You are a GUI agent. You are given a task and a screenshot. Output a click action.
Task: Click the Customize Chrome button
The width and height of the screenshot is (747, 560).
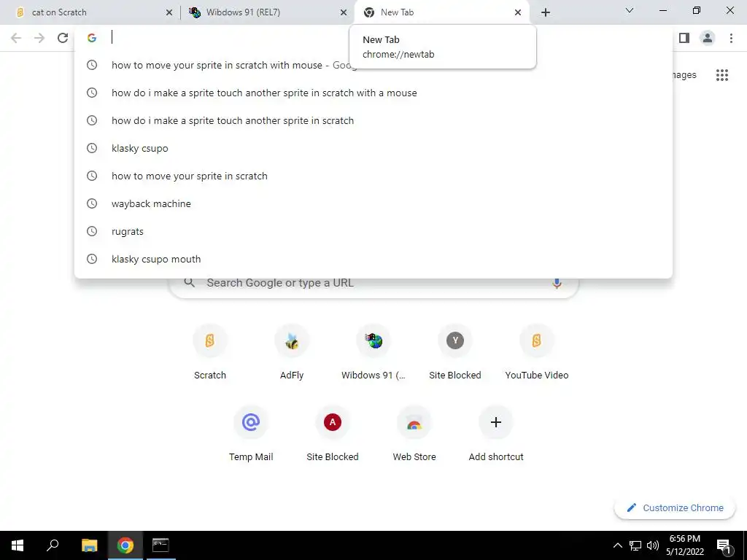point(675,507)
